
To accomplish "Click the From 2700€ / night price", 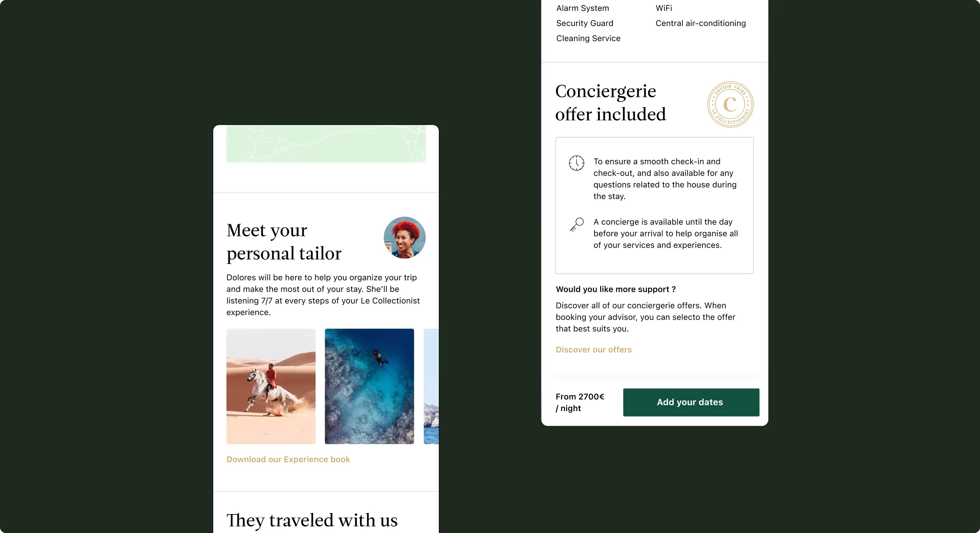I will coord(580,402).
